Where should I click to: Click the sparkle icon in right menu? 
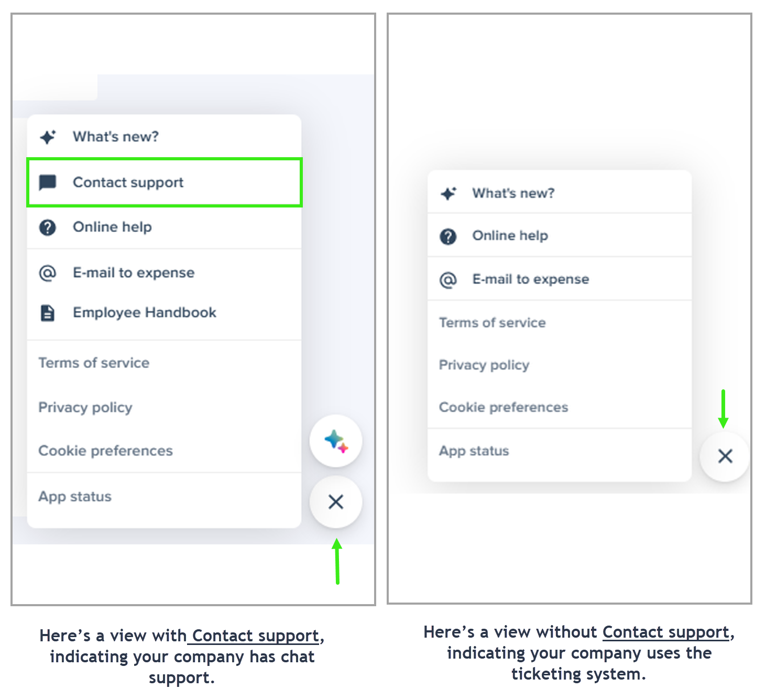point(448,194)
